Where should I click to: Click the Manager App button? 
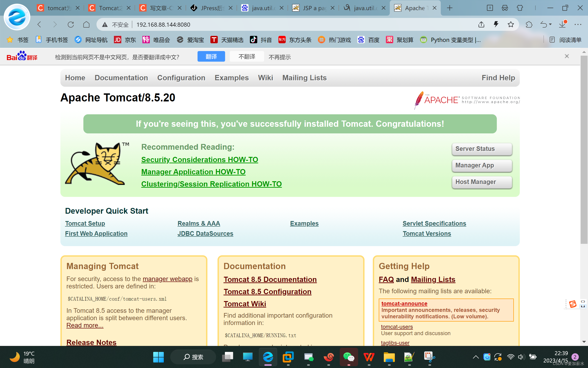click(x=482, y=165)
